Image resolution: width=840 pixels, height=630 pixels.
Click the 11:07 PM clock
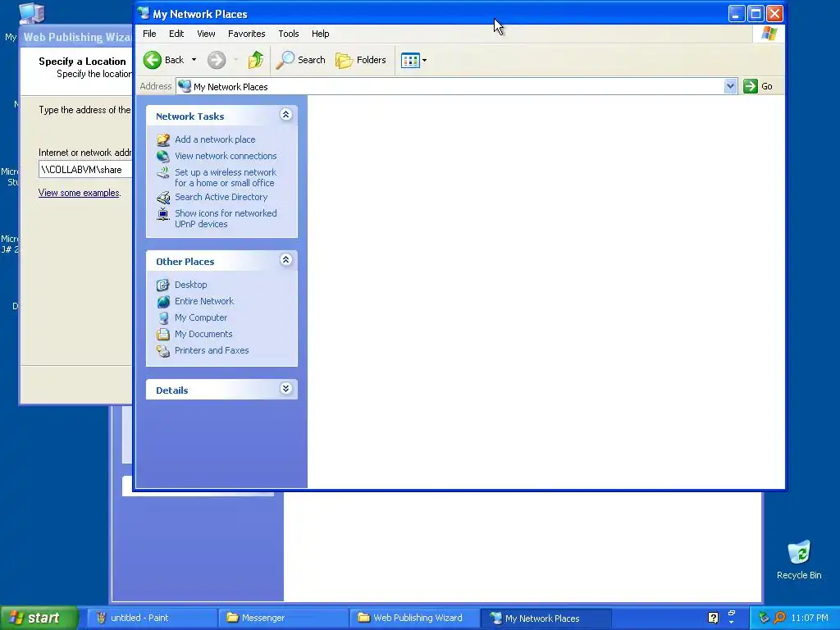[x=810, y=619]
